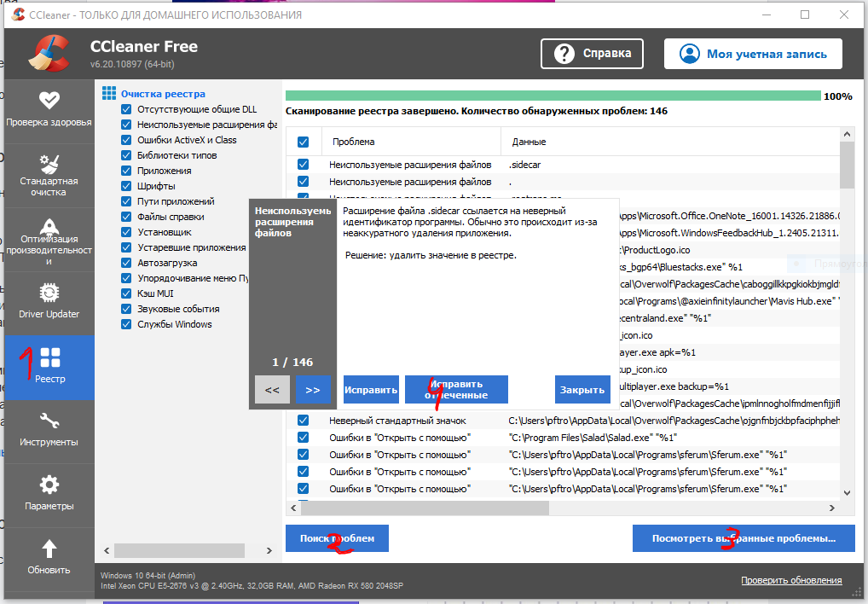Click Windows 10 64-bit (Admin) status text
This screenshot has width=868, height=604.
[148, 575]
